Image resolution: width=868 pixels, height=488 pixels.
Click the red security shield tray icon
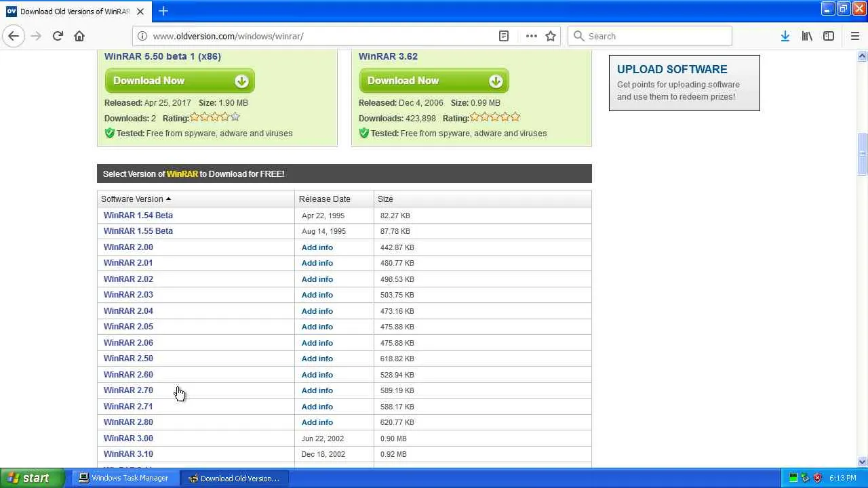(817, 478)
